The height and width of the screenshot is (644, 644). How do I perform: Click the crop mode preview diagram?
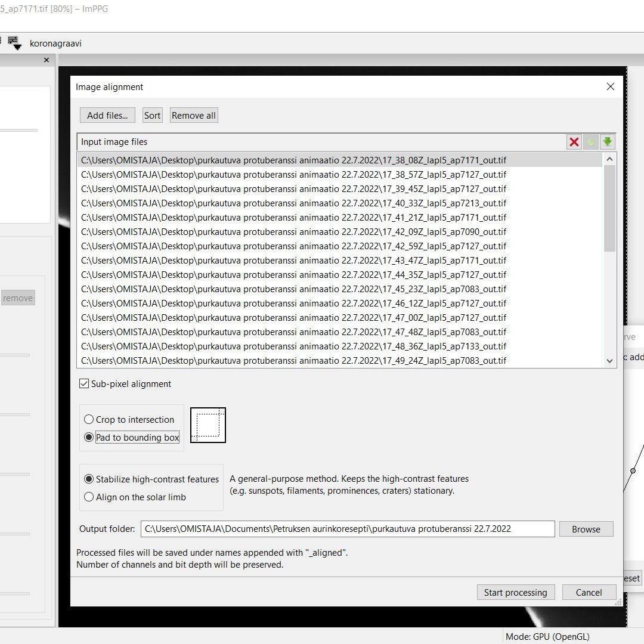208,425
